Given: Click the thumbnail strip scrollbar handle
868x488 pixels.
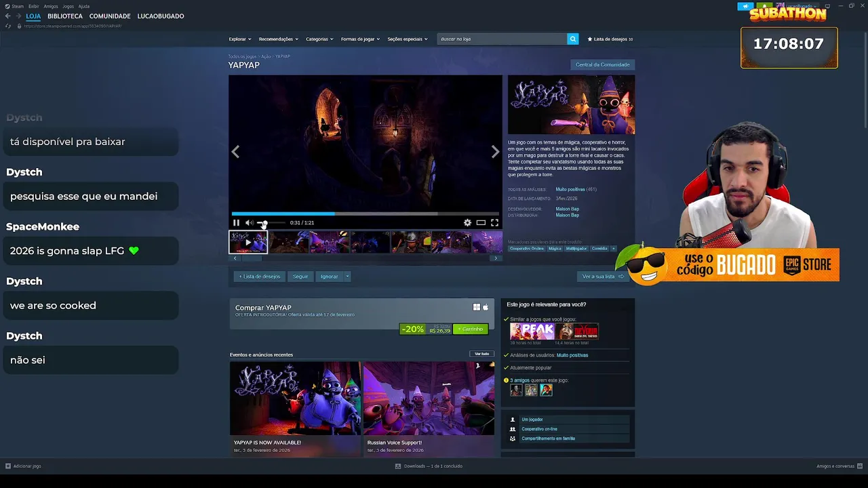Looking at the screenshot, I should pos(252,258).
